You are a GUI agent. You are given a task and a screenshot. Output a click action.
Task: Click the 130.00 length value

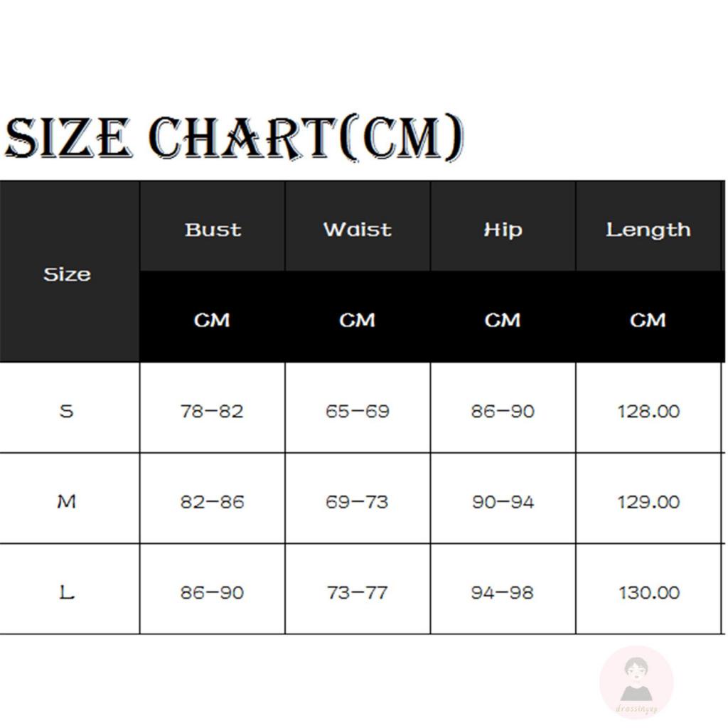click(x=648, y=592)
